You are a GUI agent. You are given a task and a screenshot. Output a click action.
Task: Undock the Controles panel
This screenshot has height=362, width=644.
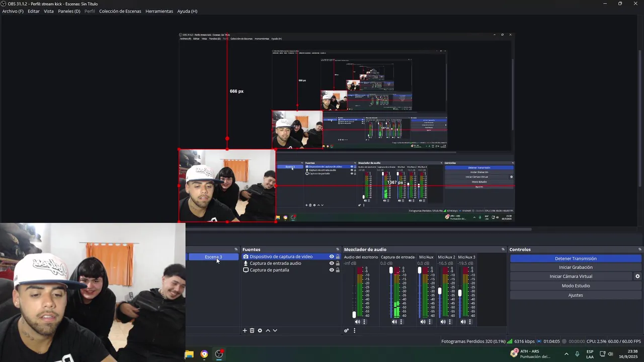(x=640, y=249)
